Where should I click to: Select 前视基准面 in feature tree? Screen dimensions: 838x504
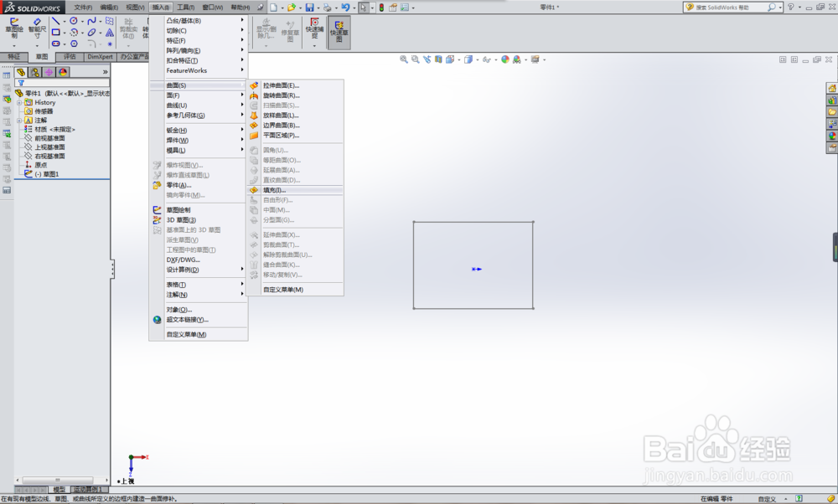[x=49, y=138]
